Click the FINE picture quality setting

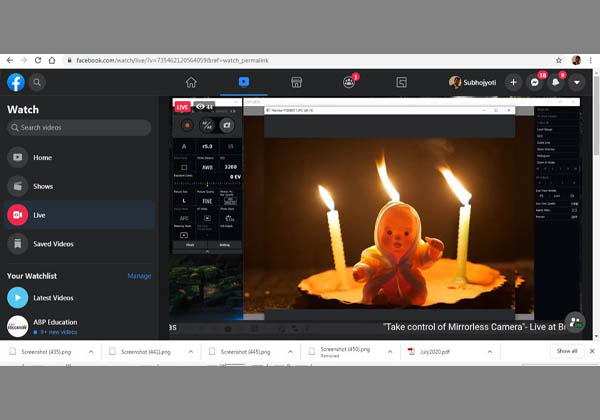[207, 201]
